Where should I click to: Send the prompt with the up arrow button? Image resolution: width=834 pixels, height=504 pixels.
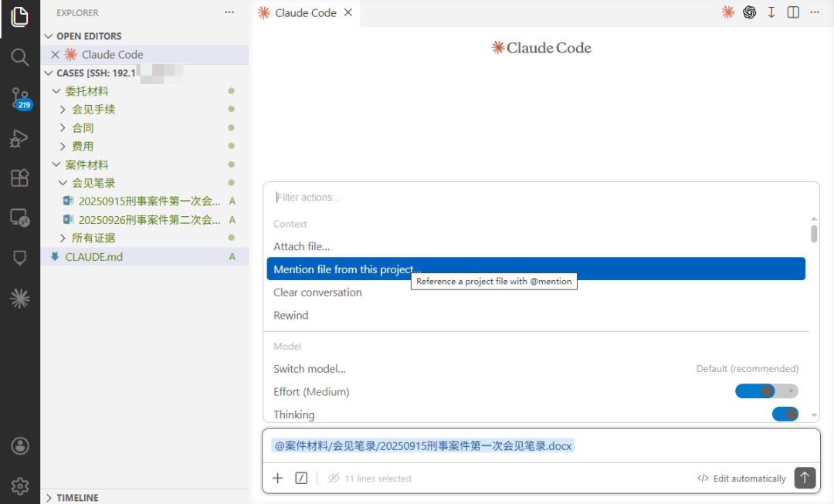[805, 478]
